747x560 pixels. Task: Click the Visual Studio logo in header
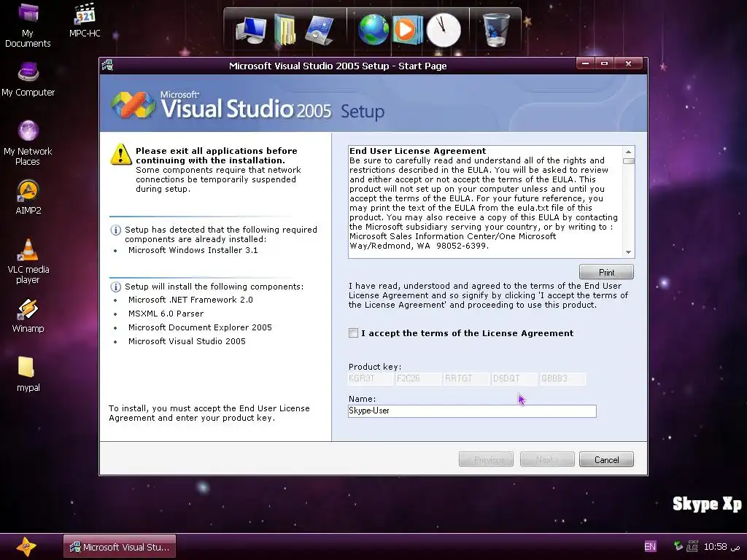point(133,105)
